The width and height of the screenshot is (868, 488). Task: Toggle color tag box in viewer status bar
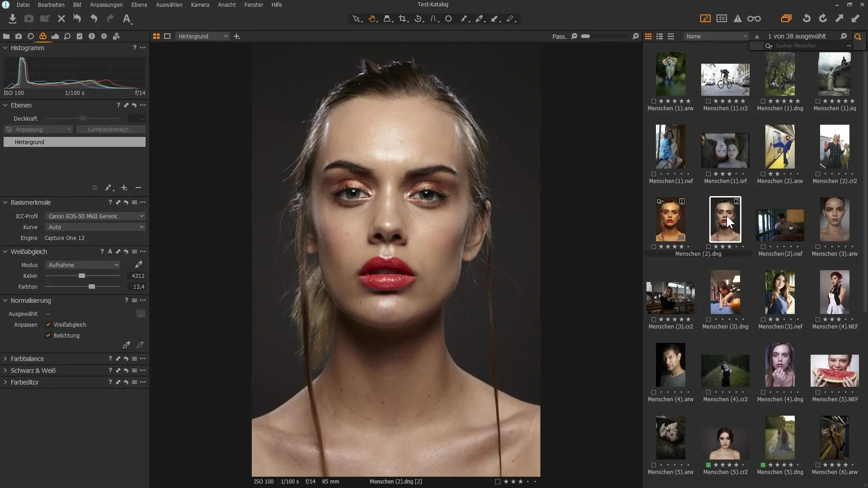498,482
